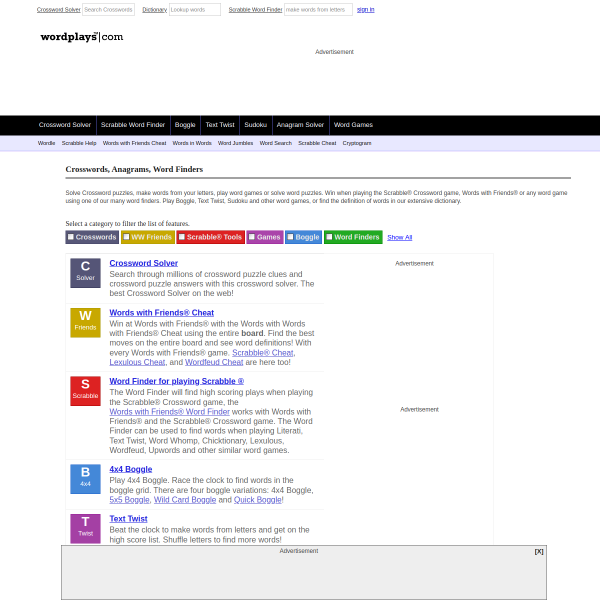The image size is (600, 600).
Task: Toggle the Games category checkbox
Action: (252, 237)
